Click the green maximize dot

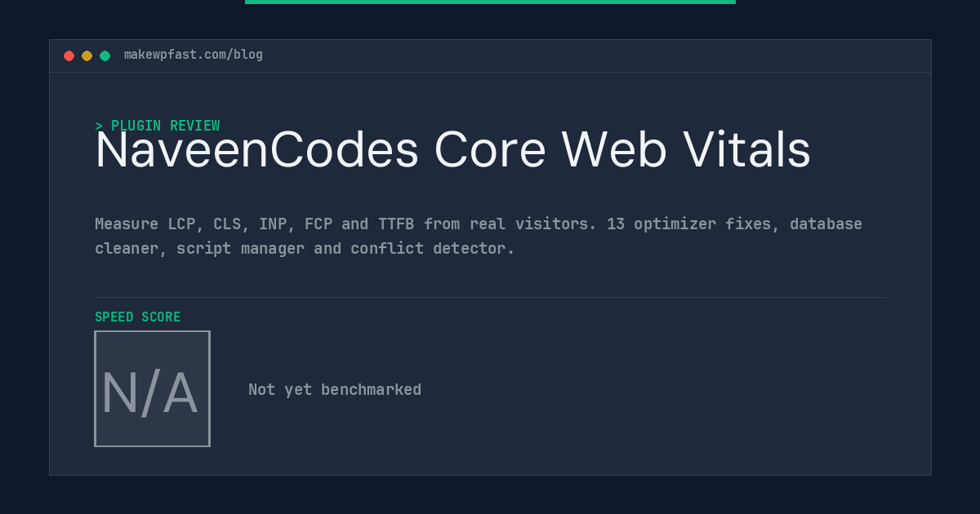point(105,55)
